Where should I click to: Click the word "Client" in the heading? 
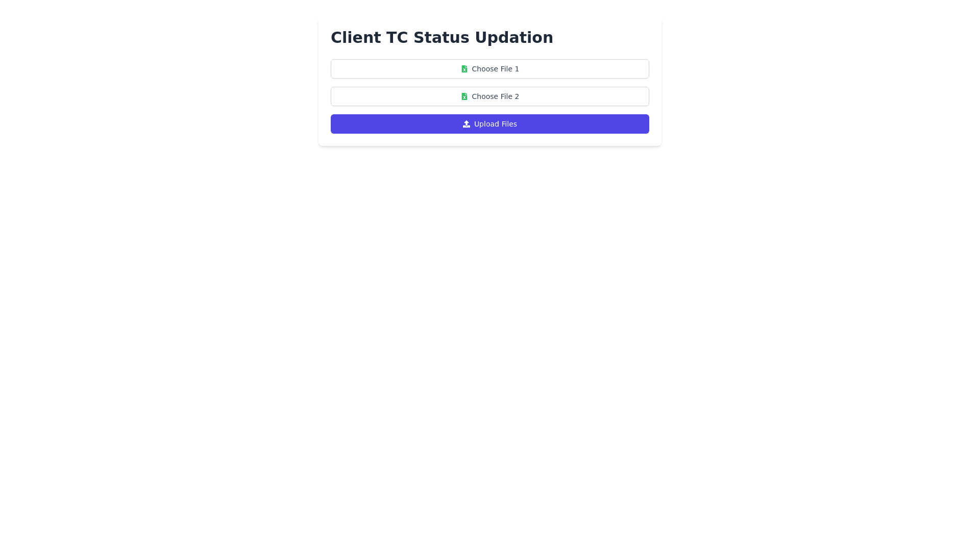point(355,37)
